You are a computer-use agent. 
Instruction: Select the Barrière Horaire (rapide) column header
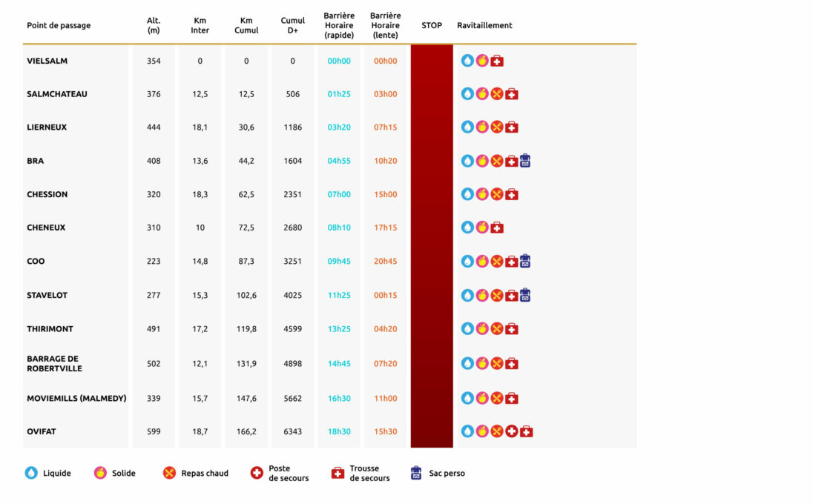339,25
